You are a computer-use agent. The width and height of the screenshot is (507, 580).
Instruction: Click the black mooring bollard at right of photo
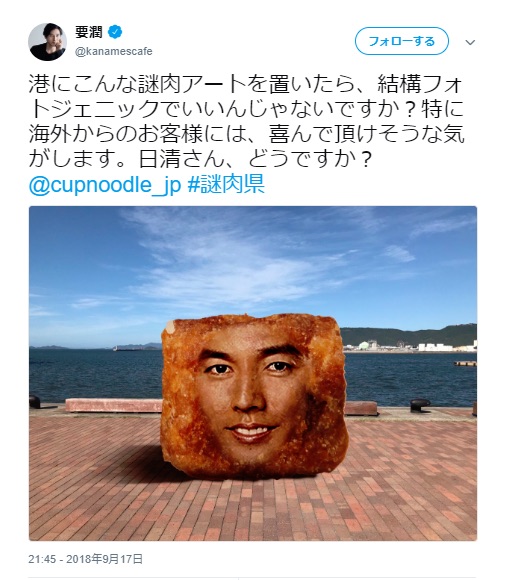tap(420, 405)
